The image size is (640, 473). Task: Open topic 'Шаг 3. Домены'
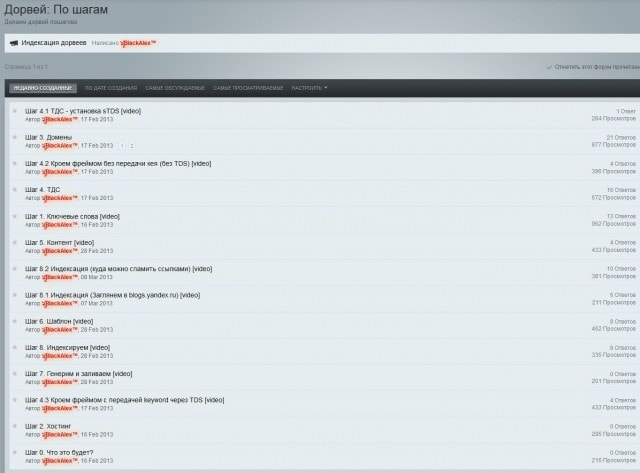(x=48, y=137)
